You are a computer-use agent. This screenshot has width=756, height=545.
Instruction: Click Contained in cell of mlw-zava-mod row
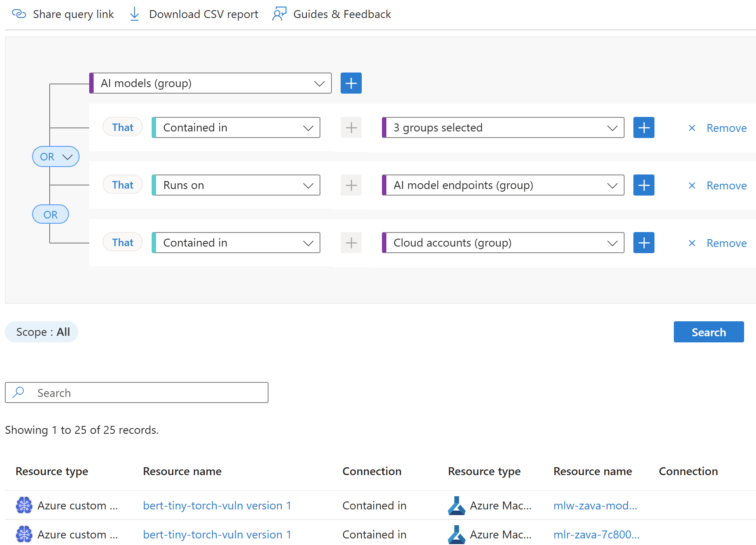[x=374, y=505]
